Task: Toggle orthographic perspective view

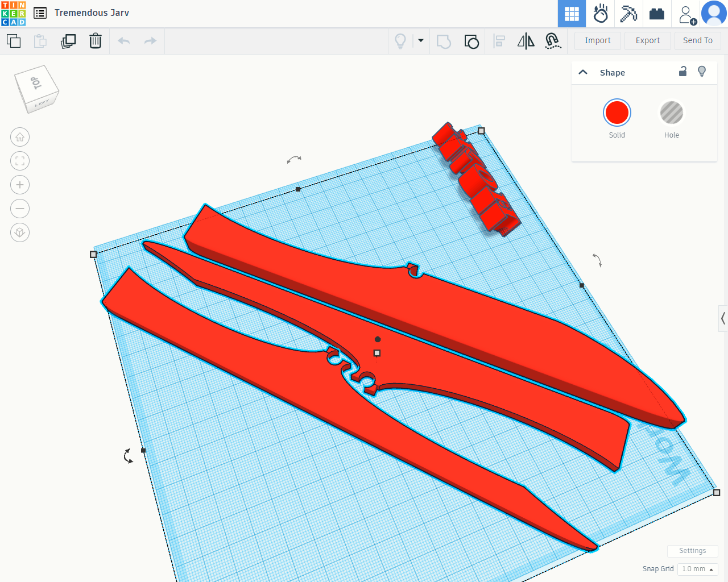Action: [x=20, y=232]
